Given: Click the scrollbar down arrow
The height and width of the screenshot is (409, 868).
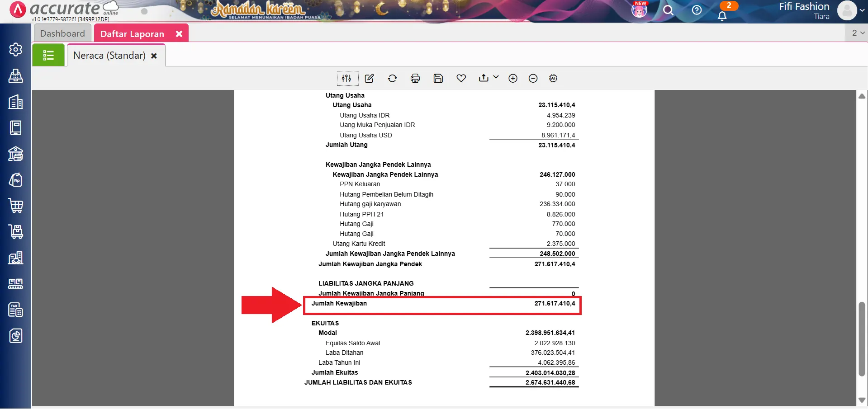Looking at the screenshot, I should pyautogui.click(x=862, y=400).
